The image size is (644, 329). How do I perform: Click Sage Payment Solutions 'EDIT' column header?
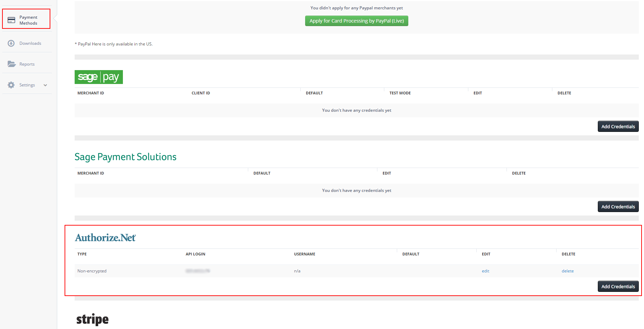click(x=387, y=173)
